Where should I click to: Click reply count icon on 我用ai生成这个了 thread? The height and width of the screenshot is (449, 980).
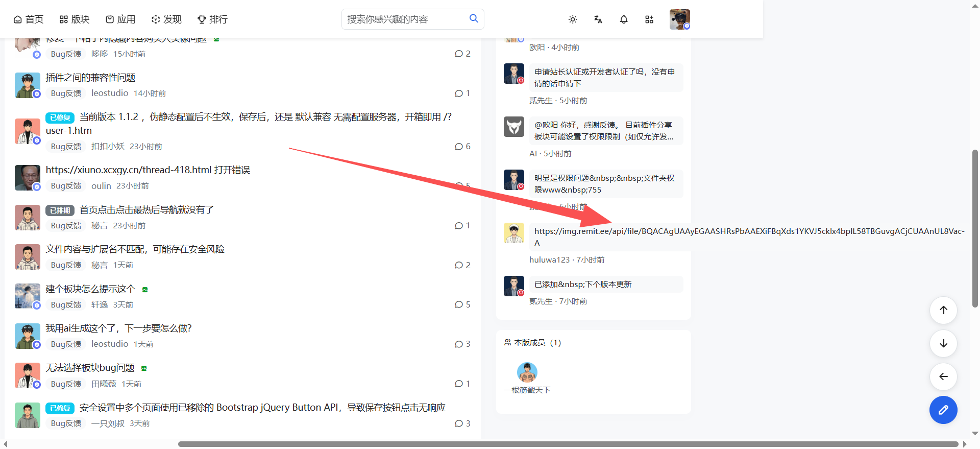[459, 344]
